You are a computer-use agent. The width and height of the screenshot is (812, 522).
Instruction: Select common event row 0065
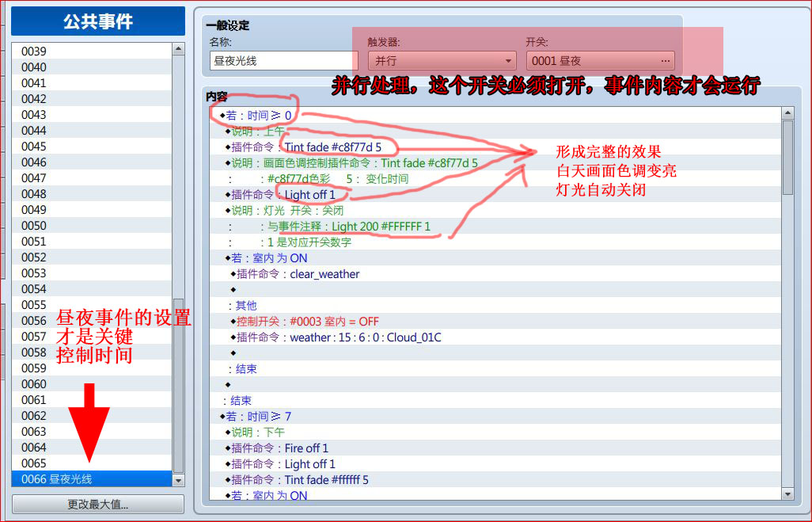92,463
